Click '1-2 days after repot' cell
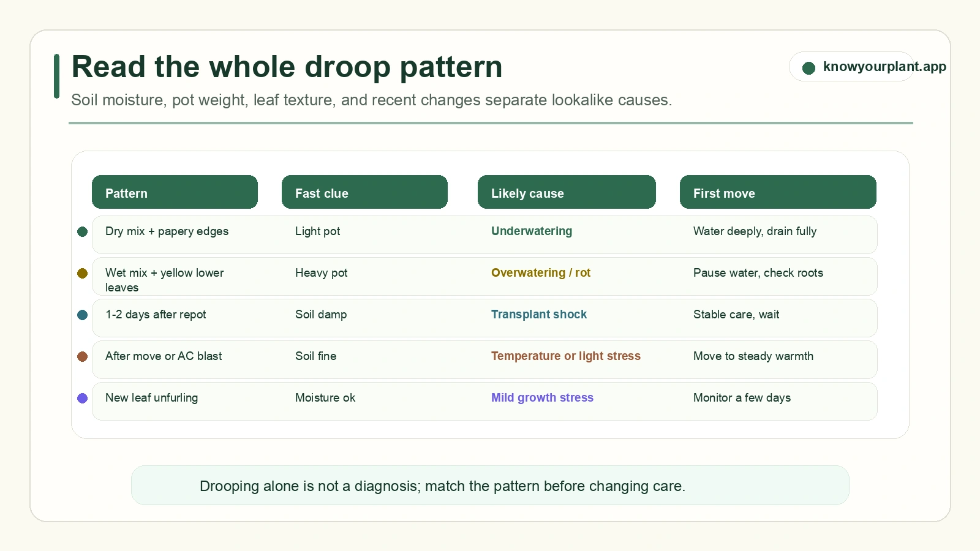This screenshot has width=980, height=551. click(x=156, y=315)
